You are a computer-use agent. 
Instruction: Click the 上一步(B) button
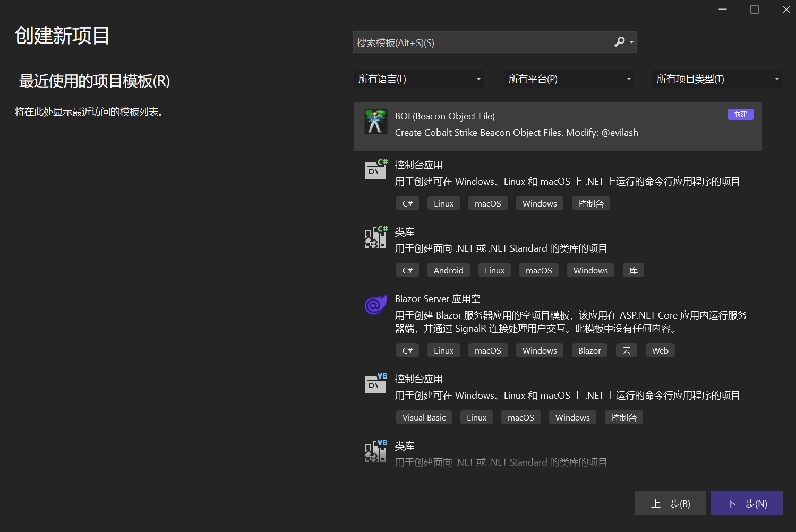tap(670, 503)
